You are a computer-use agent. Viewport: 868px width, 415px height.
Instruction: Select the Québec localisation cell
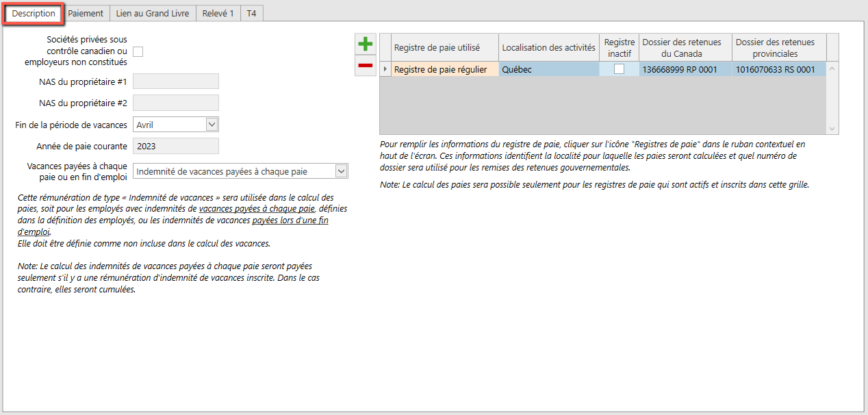coord(549,69)
